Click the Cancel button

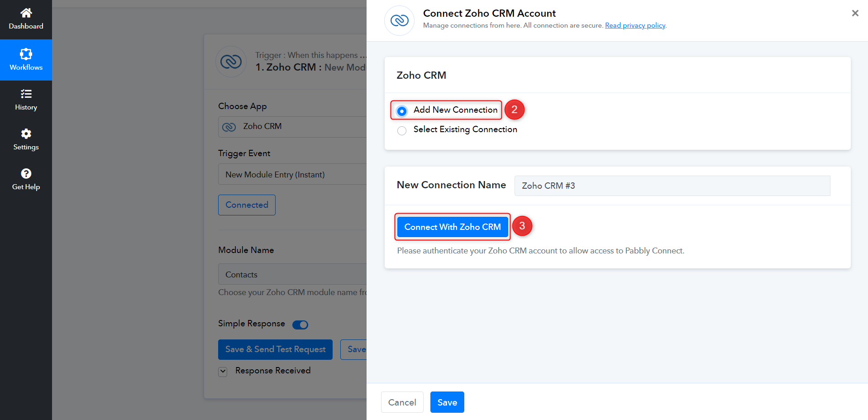pos(402,402)
